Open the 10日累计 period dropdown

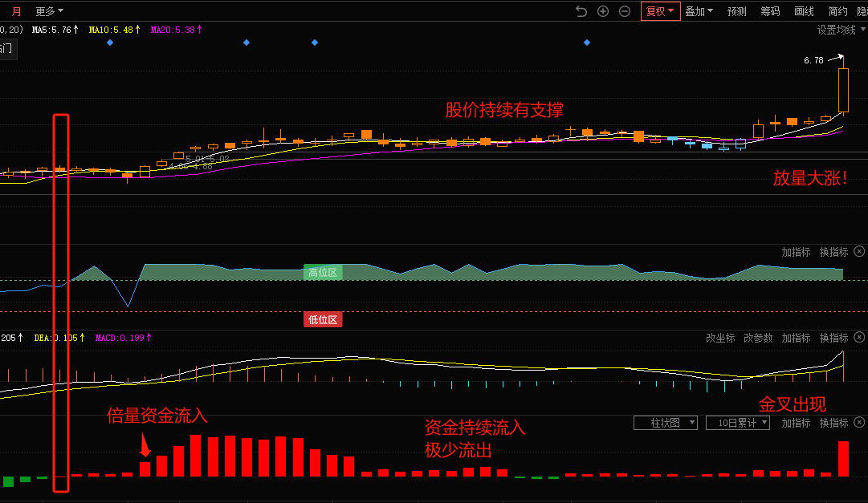(737, 423)
